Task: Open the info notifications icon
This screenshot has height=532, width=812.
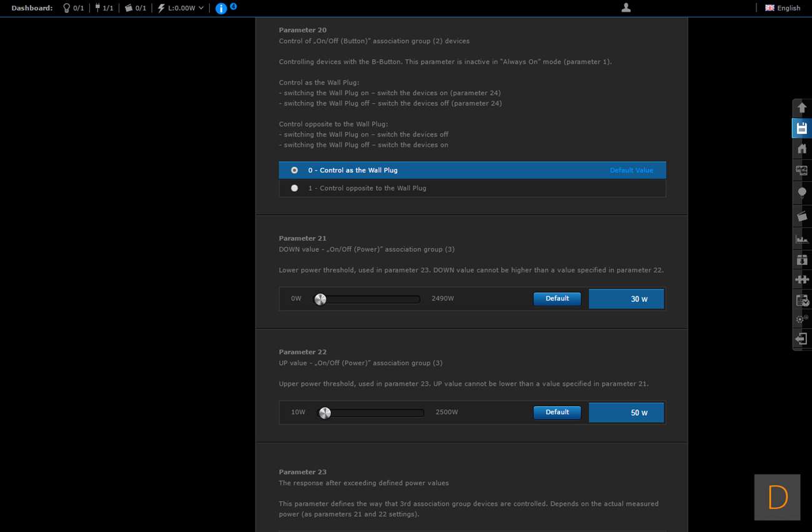Action: coord(221,8)
